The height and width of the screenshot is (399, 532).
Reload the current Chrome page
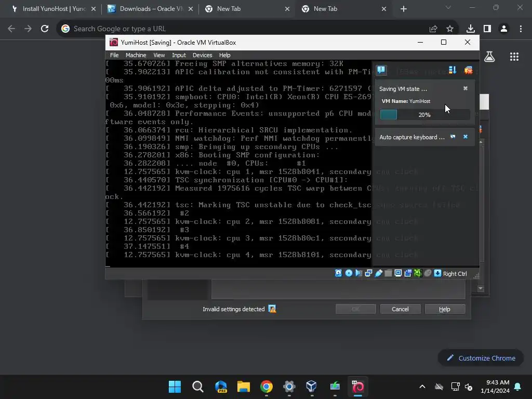point(45,29)
